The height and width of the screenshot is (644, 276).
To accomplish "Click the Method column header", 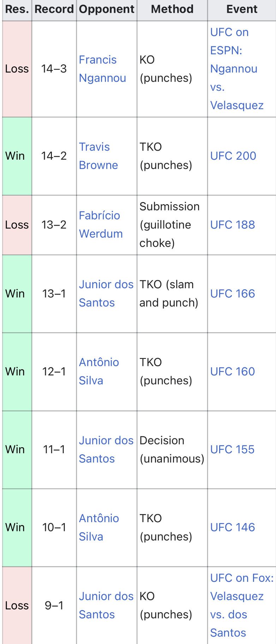I will point(172,9).
